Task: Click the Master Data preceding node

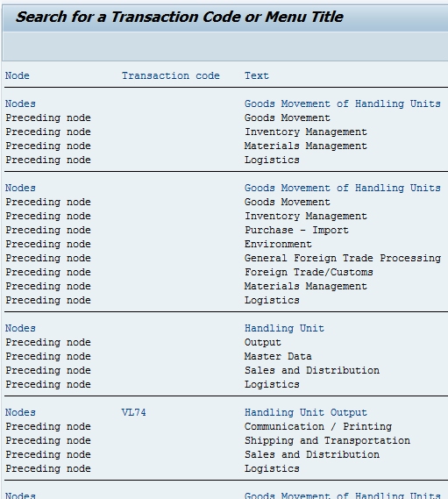Action: click(278, 356)
